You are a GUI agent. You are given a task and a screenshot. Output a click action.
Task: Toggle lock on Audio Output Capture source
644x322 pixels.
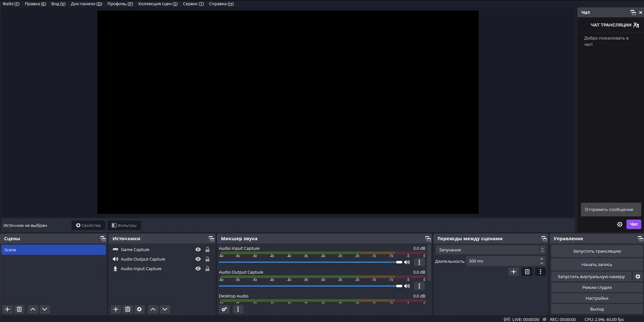[x=207, y=259]
